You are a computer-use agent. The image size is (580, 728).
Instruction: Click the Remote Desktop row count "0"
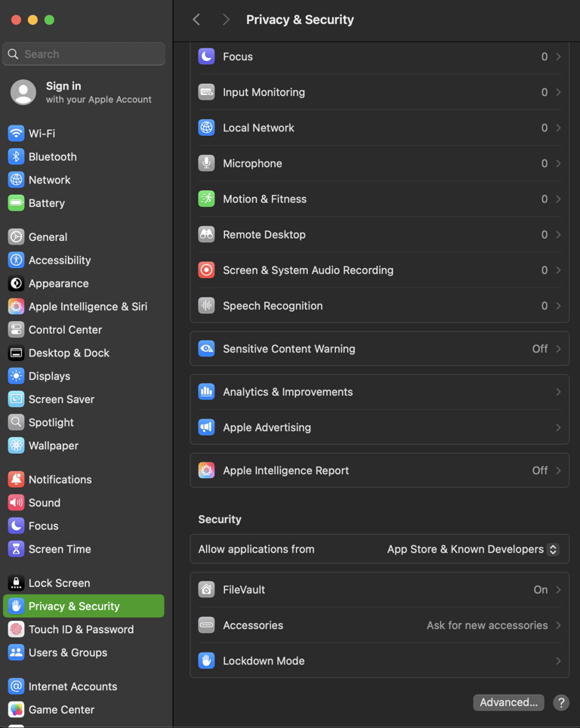pyautogui.click(x=545, y=234)
